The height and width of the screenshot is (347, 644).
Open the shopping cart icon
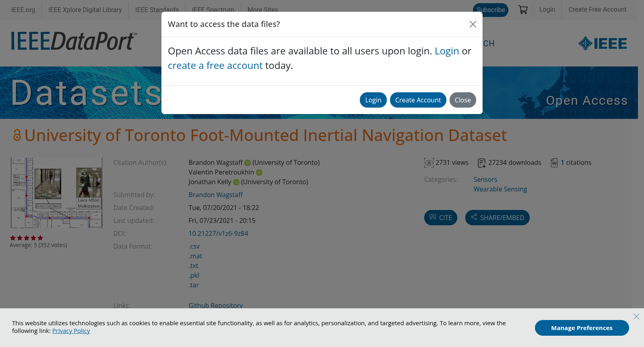click(x=523, y=10)
